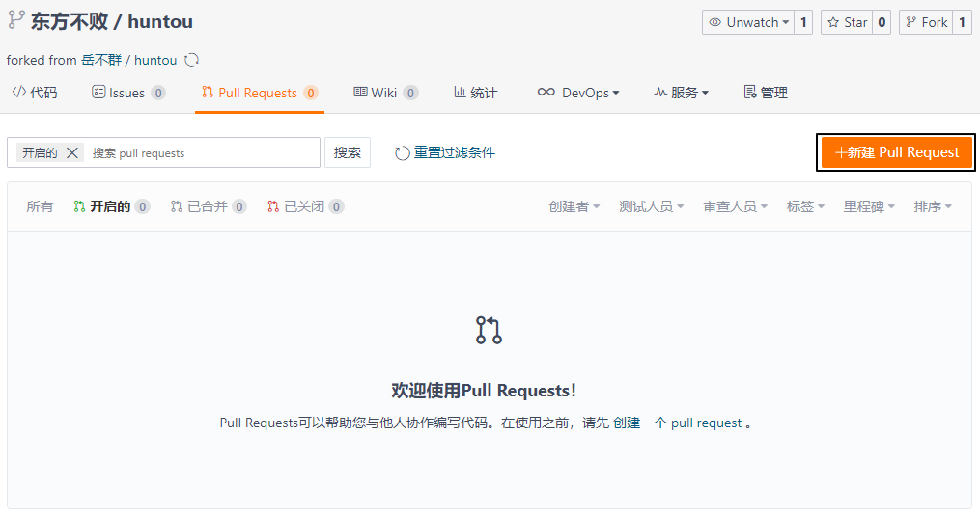Remove the 开启的 filter tag
Image resolution: width=980 pixels, height=518 pixels.
click(x=72, y=152)
